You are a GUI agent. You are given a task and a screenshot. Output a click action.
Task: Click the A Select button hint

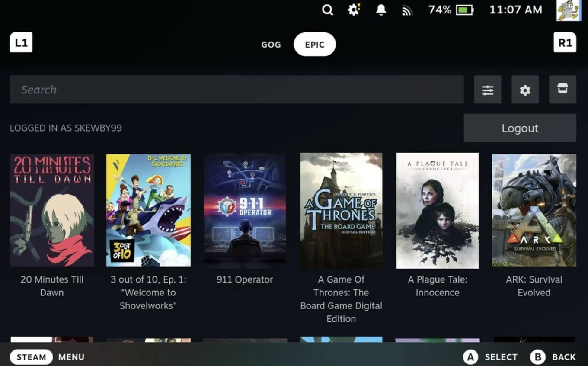490,357
